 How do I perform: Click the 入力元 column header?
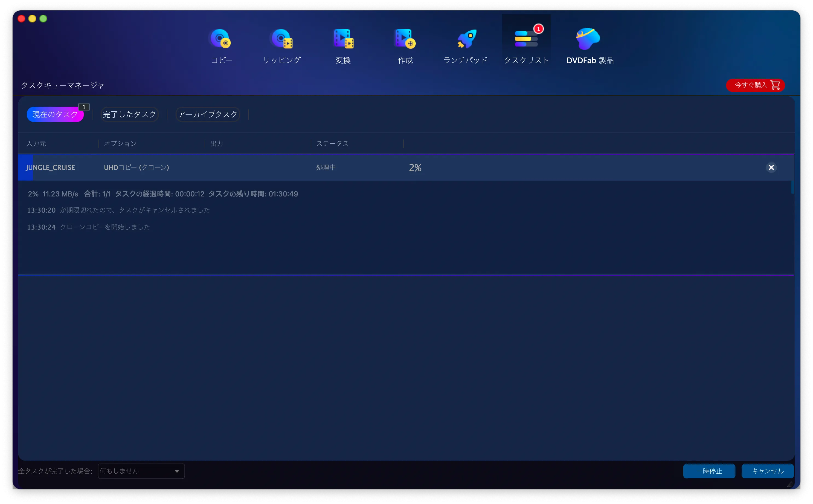(36, 144)
